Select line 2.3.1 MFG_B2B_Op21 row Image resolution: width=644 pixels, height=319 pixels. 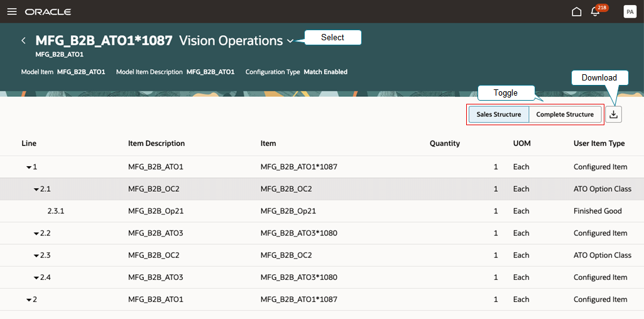click(322, 211)
